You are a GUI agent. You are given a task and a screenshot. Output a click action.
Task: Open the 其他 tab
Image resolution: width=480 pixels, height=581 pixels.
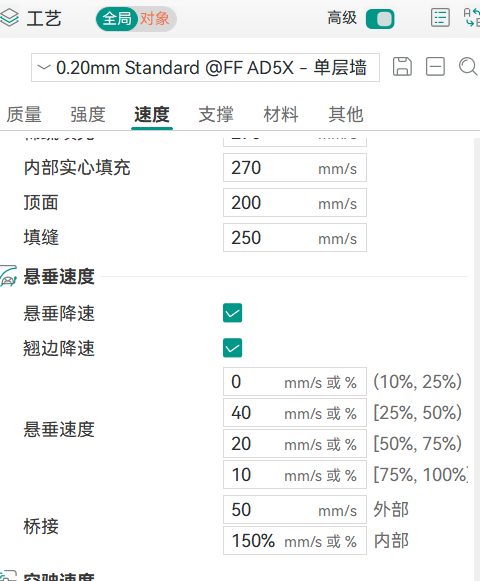click(x=345, y=114)
